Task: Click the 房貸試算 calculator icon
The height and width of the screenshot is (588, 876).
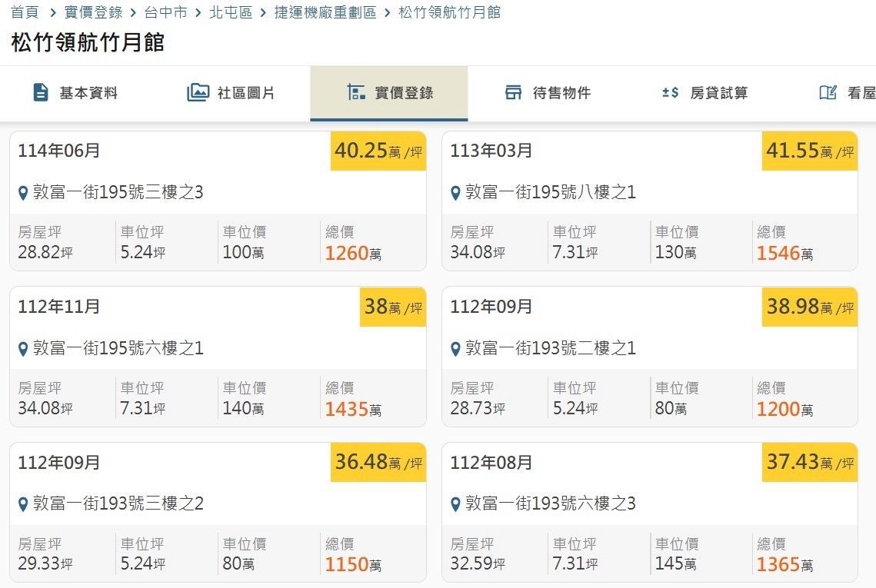Action: tap(670, 93)
